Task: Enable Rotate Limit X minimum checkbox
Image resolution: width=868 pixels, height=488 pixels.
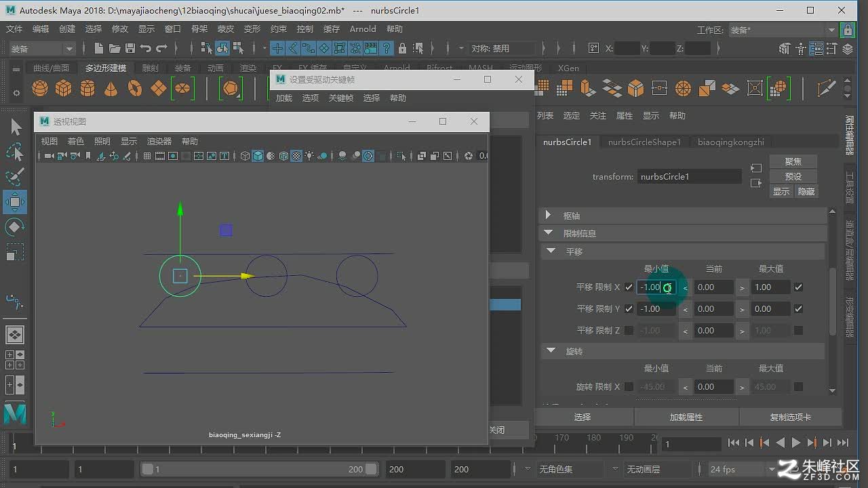Action: 629,387
